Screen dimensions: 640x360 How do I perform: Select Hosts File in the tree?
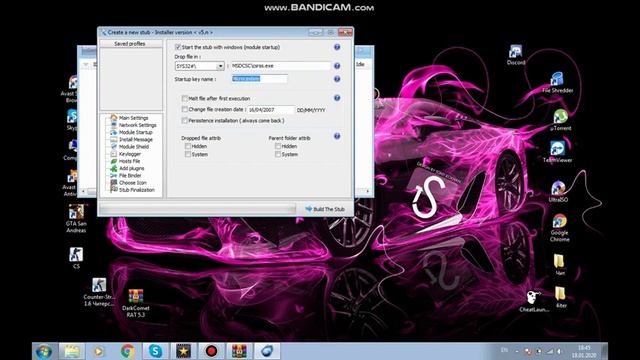click(x=129, y=161)
